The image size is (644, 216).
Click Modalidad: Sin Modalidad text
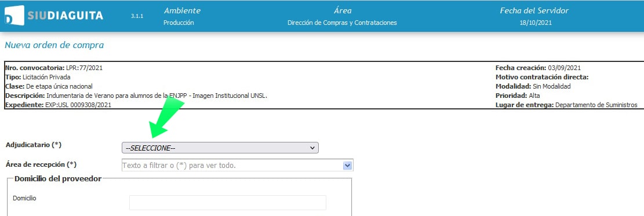pyautogui.click(x=533, y=86)
